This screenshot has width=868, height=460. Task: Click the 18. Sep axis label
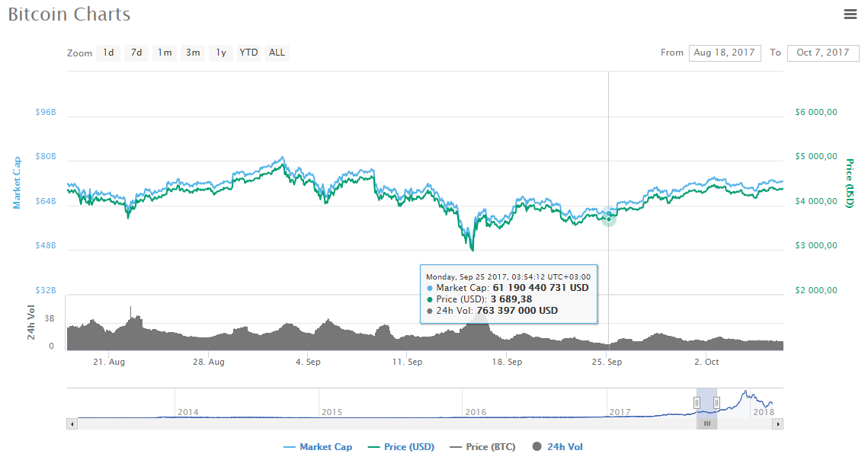click(x=507, y=362)
